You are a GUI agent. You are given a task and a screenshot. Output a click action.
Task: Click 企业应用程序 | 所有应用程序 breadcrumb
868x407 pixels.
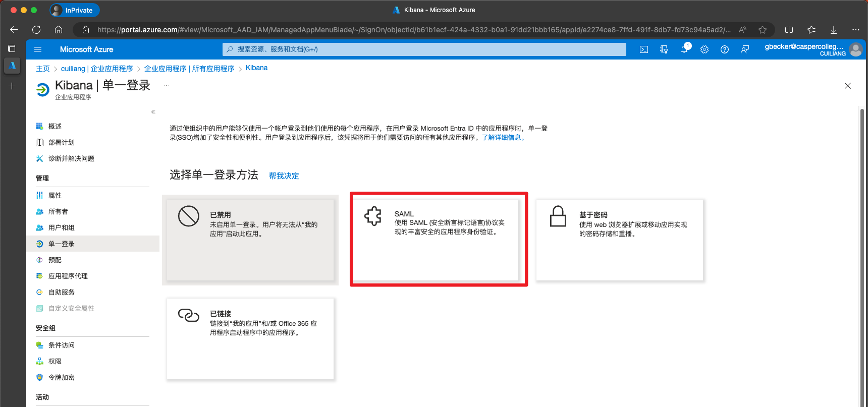click(x=189, y=69)
